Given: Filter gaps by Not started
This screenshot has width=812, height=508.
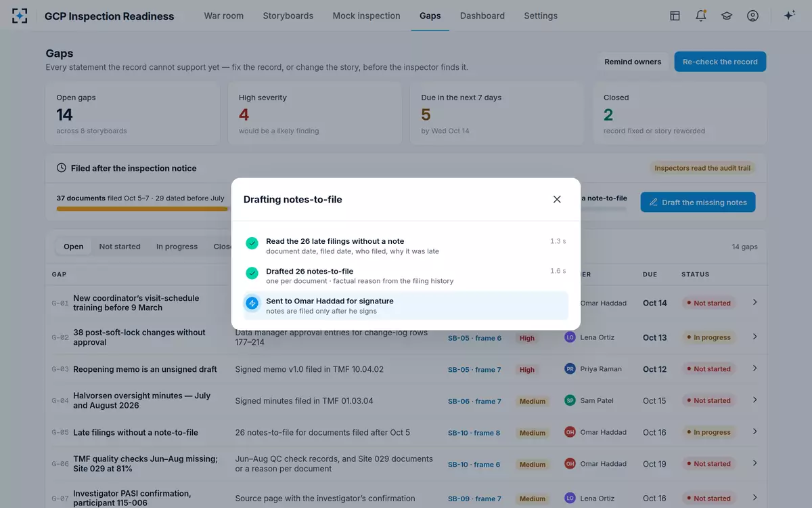Looking at the screenshot, I should 120,247.
